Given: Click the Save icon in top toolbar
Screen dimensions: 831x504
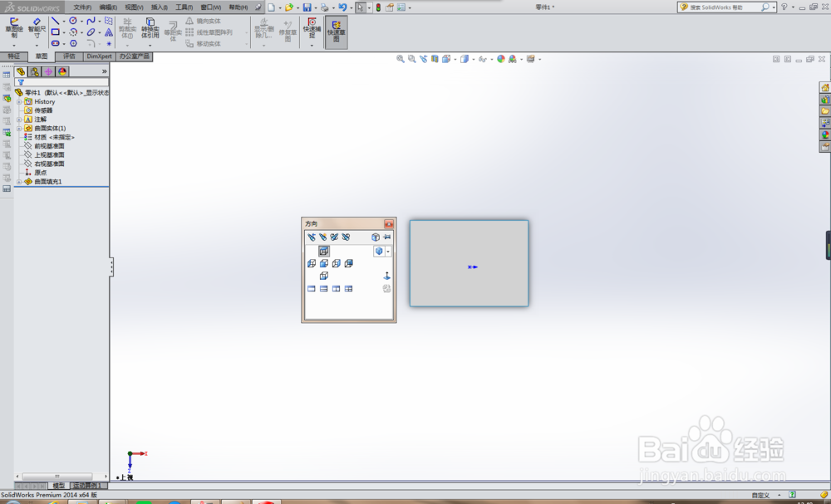Looking at the screenshot, I should coord(307,7).
